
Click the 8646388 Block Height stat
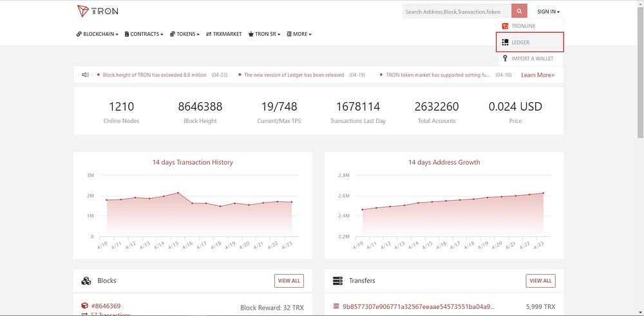coord(200,112)
